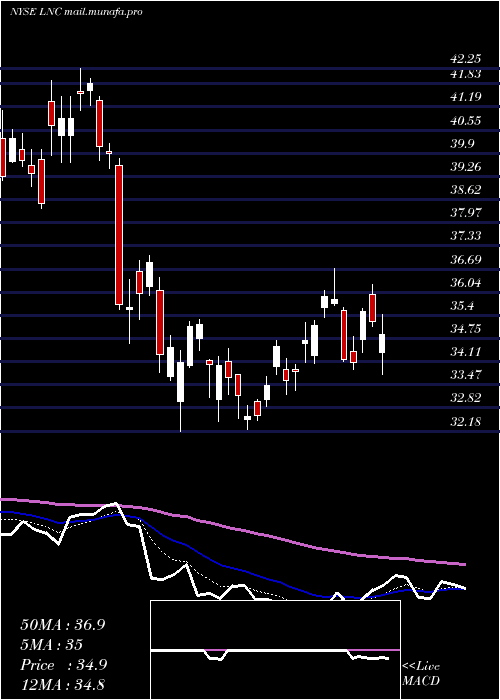This screenshot has height=700, width=500.
Task: Click the 33.47 price level label
Action: (x=465, y=375)
